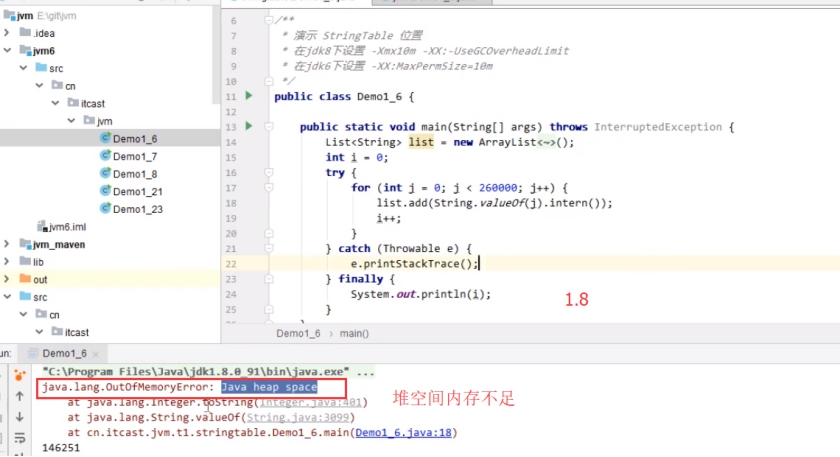
Task: Fold try block at line 16
Action: (268, 173)
